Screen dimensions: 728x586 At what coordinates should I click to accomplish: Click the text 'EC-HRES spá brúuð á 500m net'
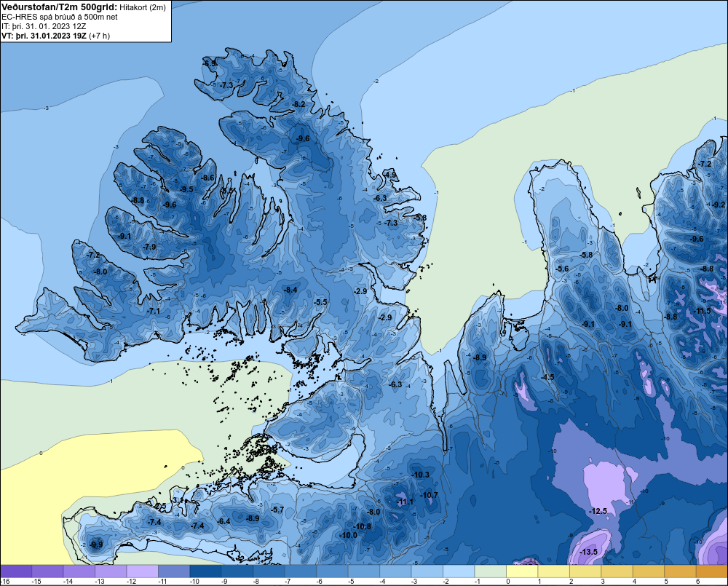point(60,17)
